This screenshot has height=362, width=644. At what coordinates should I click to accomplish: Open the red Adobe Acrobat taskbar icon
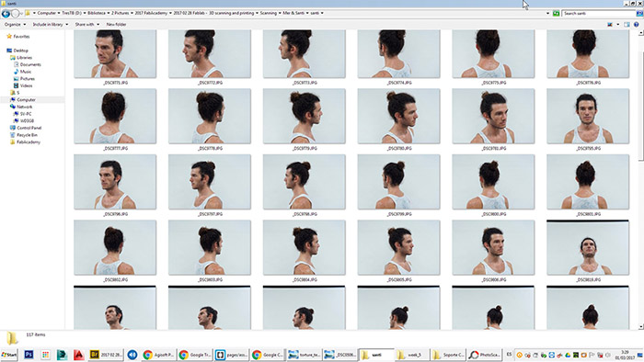78,355
